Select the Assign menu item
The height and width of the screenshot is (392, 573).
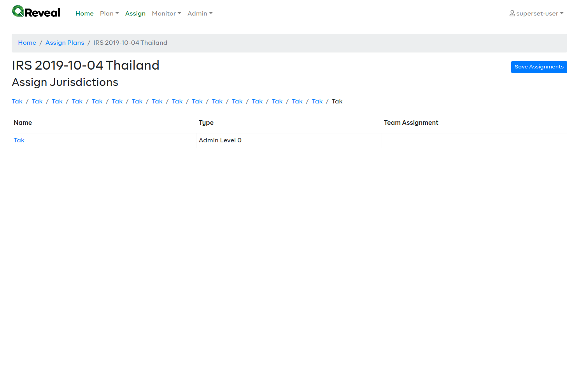pos(135,13)
